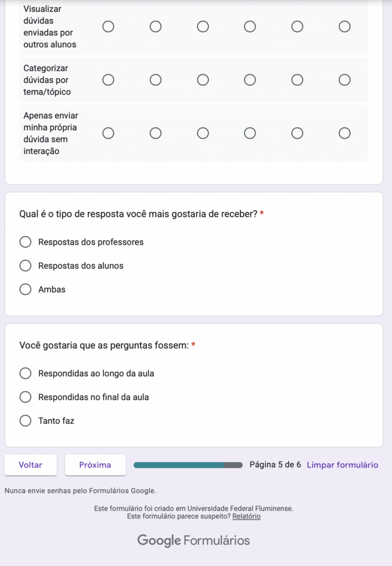Click the Google Formulários logo

193,540
